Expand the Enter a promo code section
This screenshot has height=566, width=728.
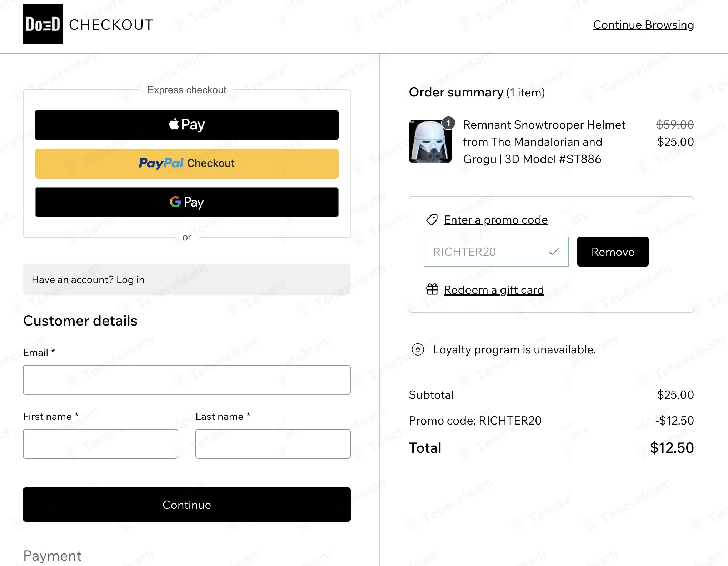pos(495,220)
